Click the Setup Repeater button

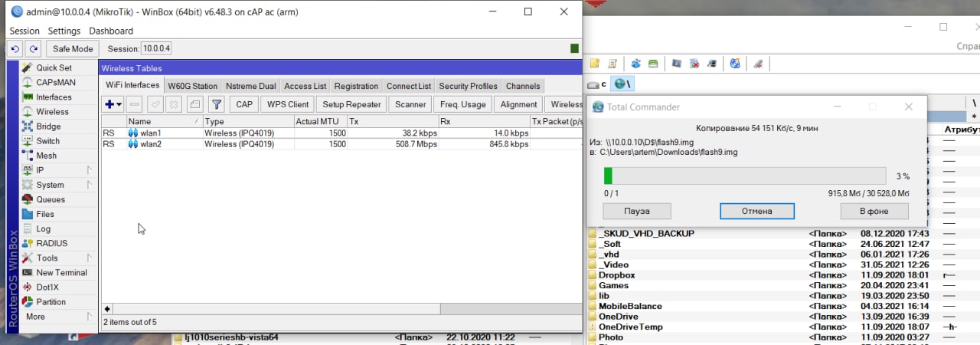click(352, 104)
